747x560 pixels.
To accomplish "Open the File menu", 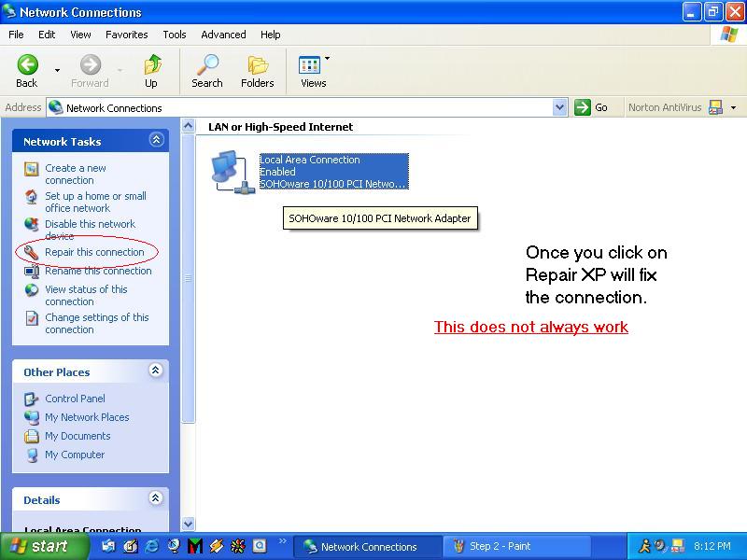I will (x=16, y=35).
